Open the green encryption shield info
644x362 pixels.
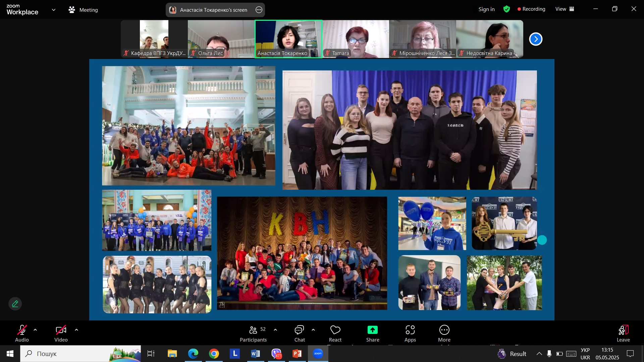tap(506, 9)
